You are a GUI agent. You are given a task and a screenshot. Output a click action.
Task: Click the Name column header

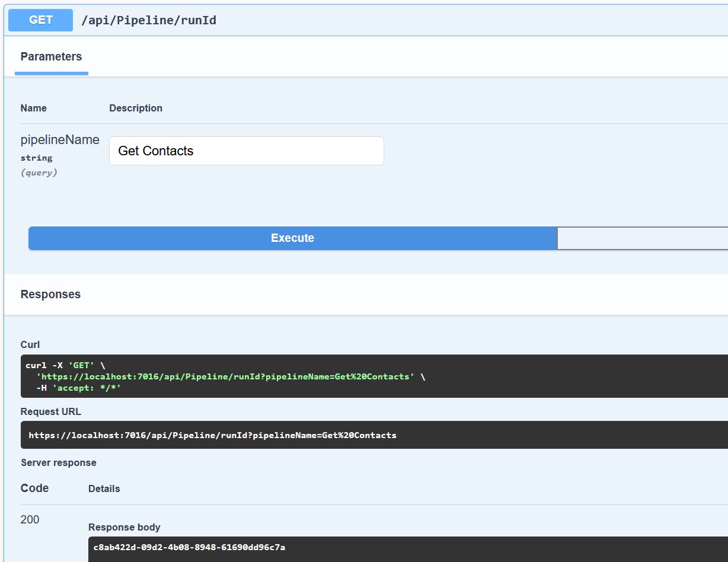[33, 108]
